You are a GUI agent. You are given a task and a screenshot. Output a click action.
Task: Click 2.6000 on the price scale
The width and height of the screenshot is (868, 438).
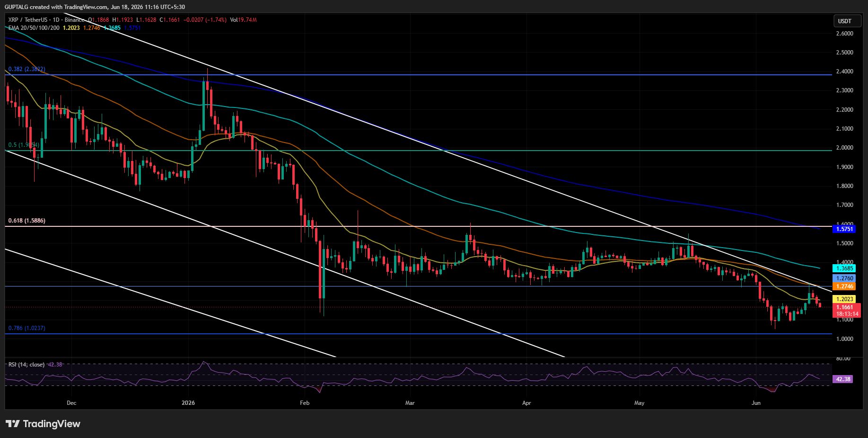coord(845,34)
